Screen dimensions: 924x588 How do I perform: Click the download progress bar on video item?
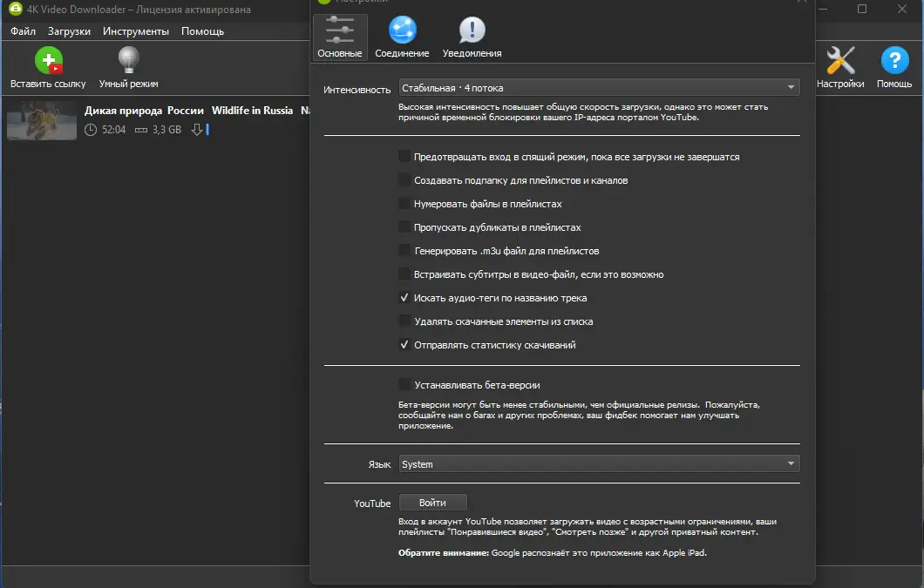click(x=207, y=130)
